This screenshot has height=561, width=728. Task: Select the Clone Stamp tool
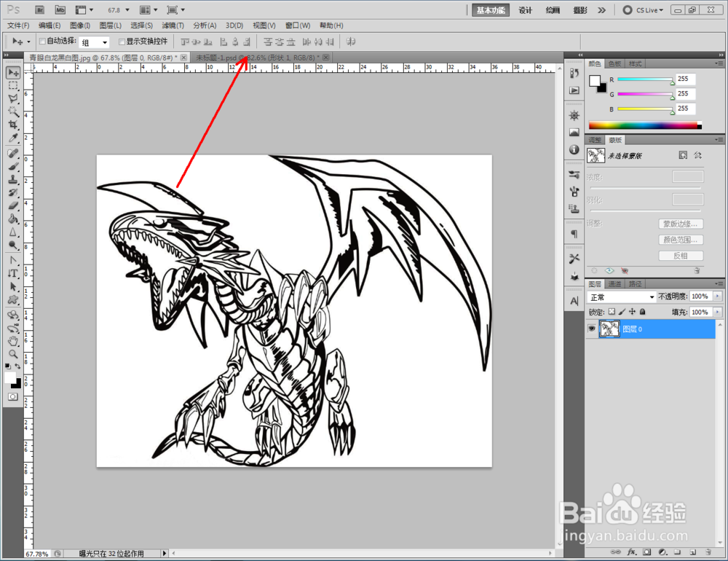[x=13, y=179]
